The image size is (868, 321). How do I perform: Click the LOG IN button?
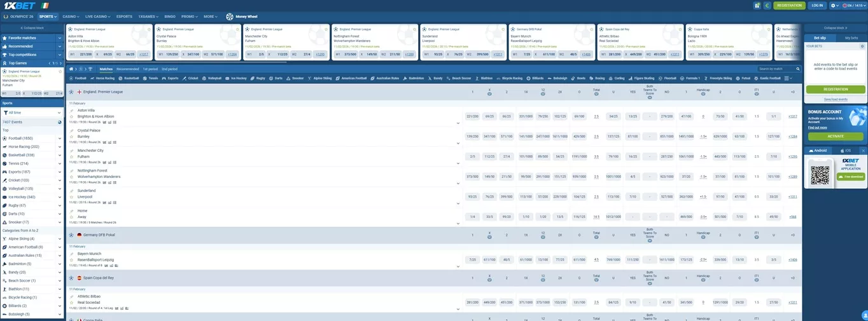[817, 5]
